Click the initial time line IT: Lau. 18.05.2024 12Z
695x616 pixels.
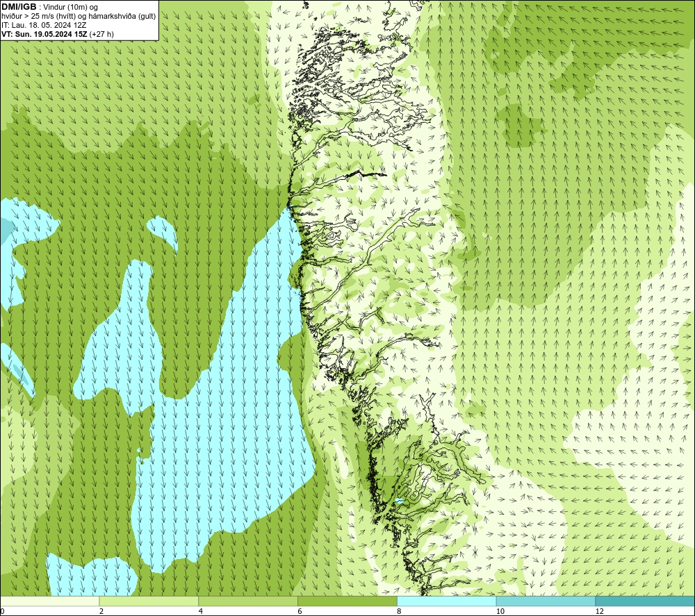pyautogui.click(x=43, y=25)
